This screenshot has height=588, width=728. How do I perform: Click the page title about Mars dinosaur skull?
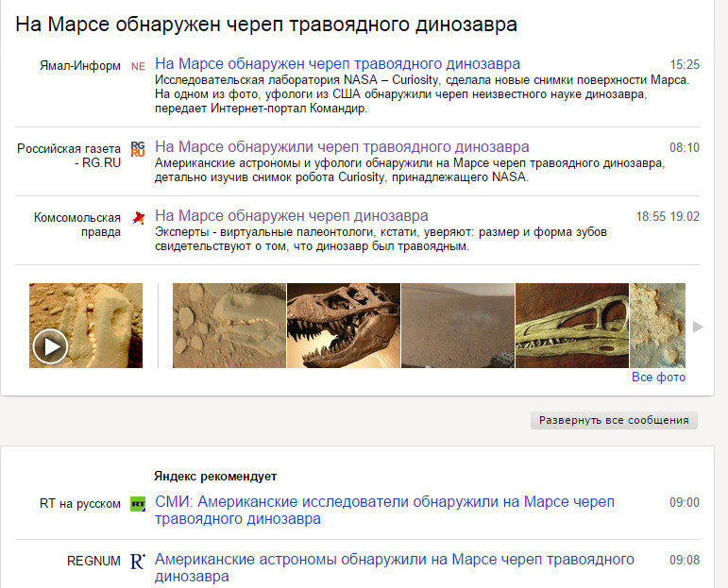(266, 25)
